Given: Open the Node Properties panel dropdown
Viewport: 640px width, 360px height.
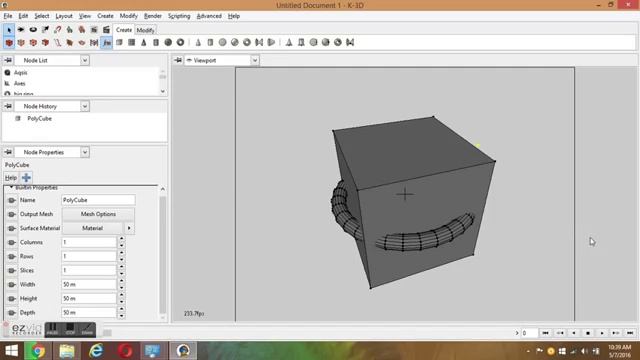Looking at the screenshot, I should (84, 152).
